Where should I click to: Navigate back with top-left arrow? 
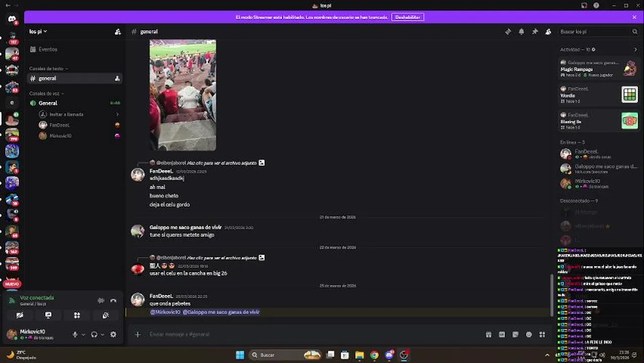click(8, 5)
